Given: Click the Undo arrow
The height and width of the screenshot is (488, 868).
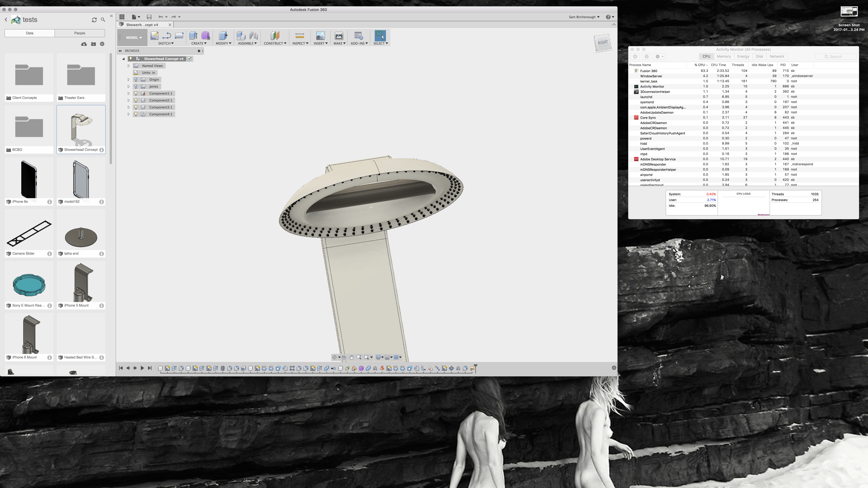Looking at the screenshot, I should click(161, 17).
